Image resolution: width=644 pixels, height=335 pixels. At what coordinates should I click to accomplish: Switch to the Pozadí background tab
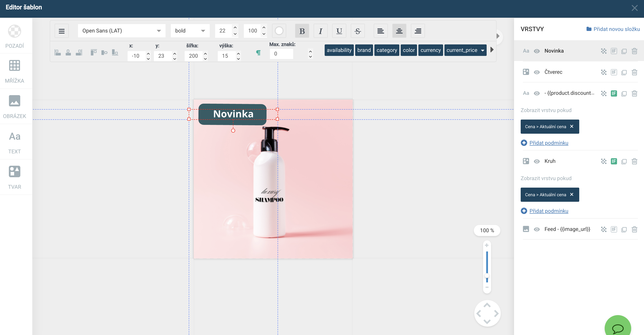[15, 36]
